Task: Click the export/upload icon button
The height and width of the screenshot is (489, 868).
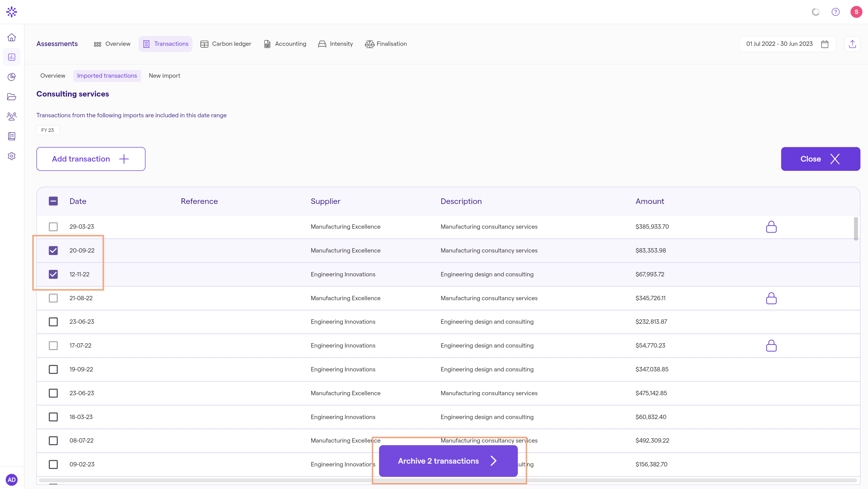Action: [x=853, y=44]
